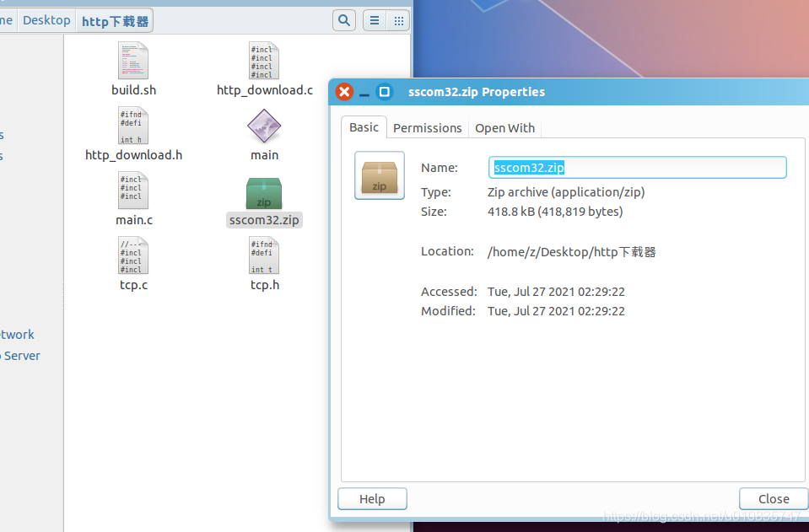This screenshot has width=809, height=532.
Task: Select the http_download.h header file icon
Action: point(133,126)
